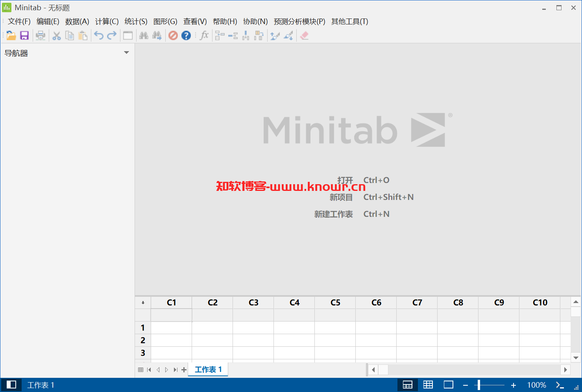Click the 100% zoom level
This screenshot has height=392, width=582.
click(536, 385)
